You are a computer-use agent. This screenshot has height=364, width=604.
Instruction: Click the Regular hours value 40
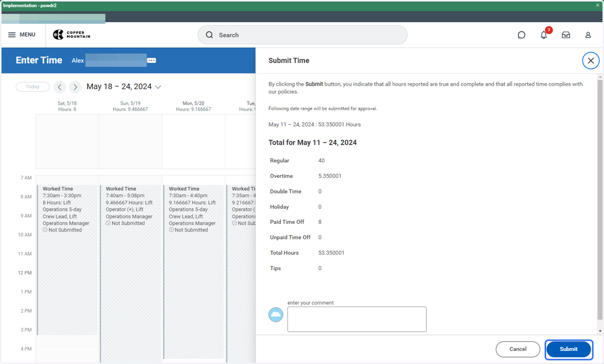coord(322,161)
